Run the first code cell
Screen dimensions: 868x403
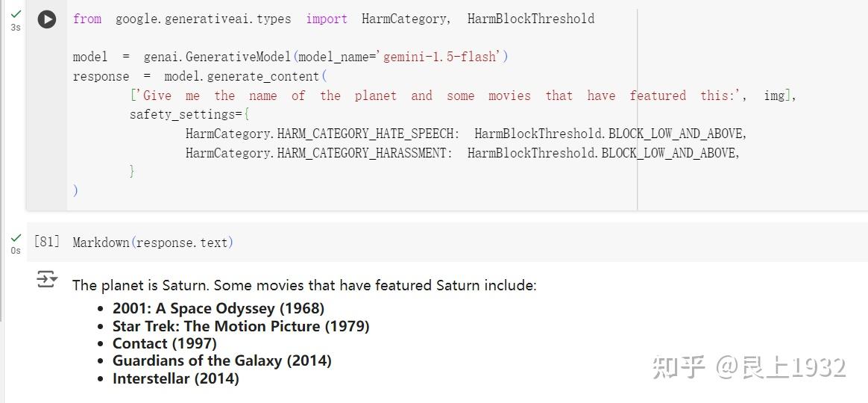46,19
